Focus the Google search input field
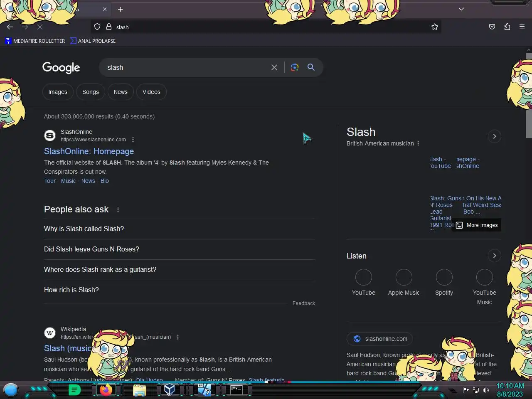The height and width of the screenshot is (399, 532). [x=187, y=67]
